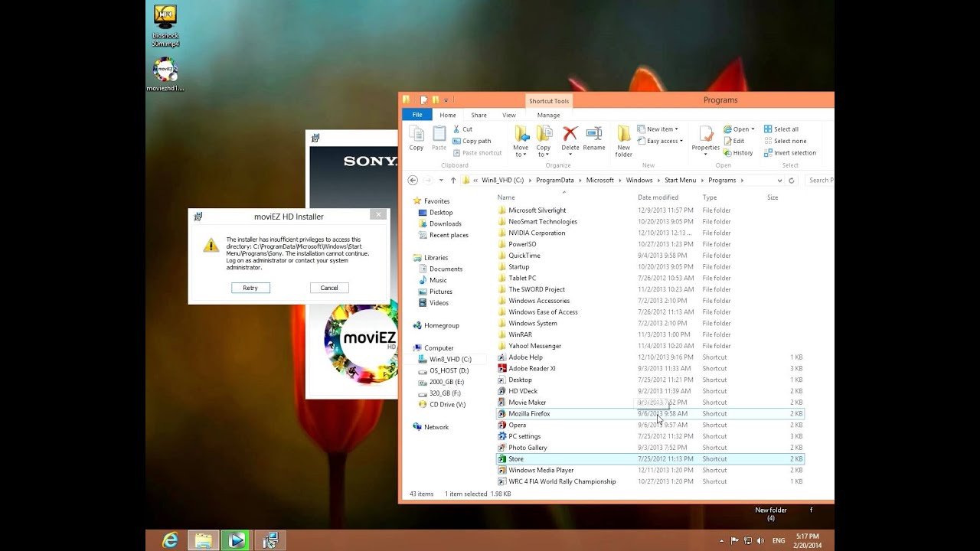Go back with Explorer back arrow
Viewport: 980px width, 551px height.
pos(413,181)
